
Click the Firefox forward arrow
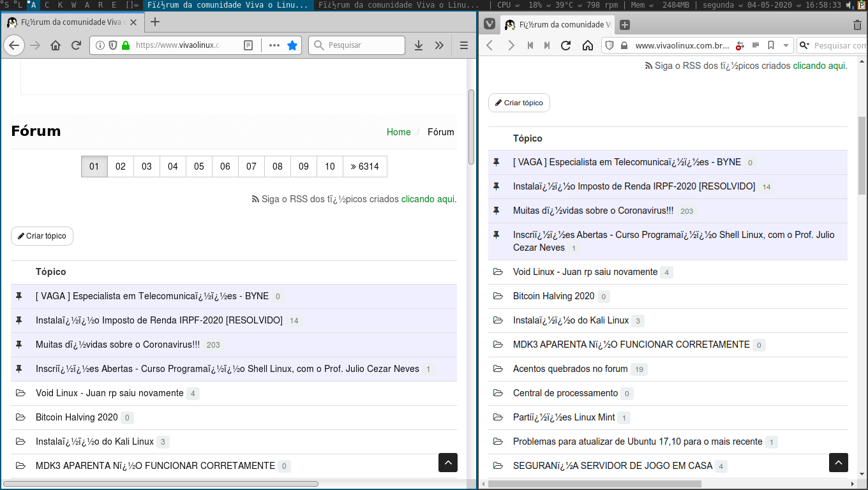coord(35,45)
